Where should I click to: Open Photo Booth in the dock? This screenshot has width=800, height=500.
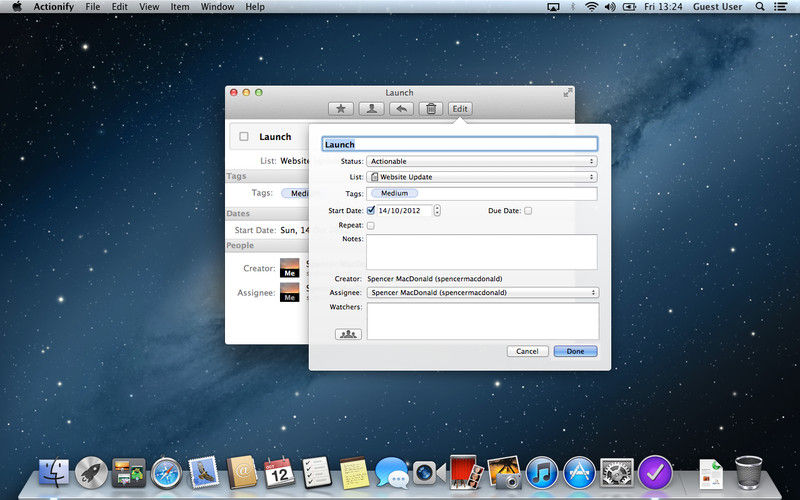click(466, 472)
